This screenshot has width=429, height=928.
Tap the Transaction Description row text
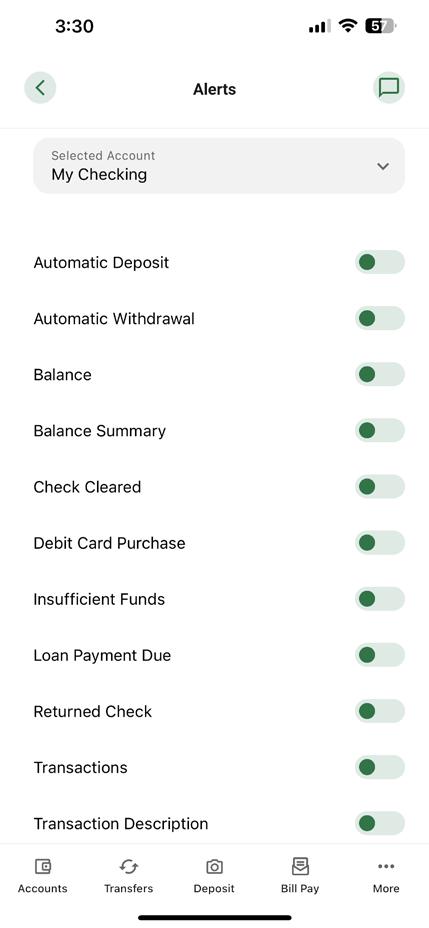pyautogui.click(x=121, y=824)
